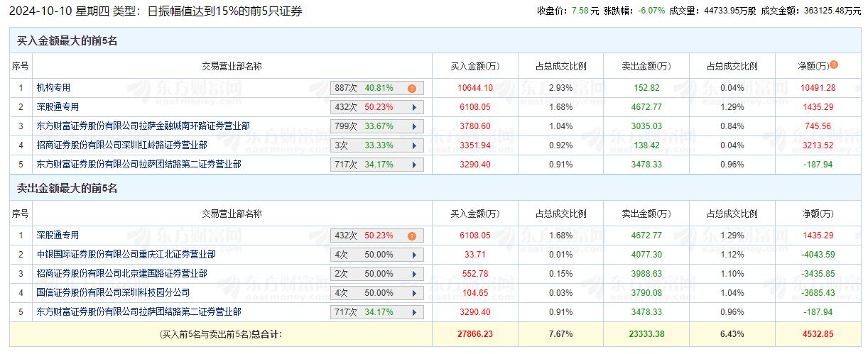The image size is (868, 354).
Task: Expand details arrow for 中银国际证券重庆江北 row
Action: pos(413,255)
